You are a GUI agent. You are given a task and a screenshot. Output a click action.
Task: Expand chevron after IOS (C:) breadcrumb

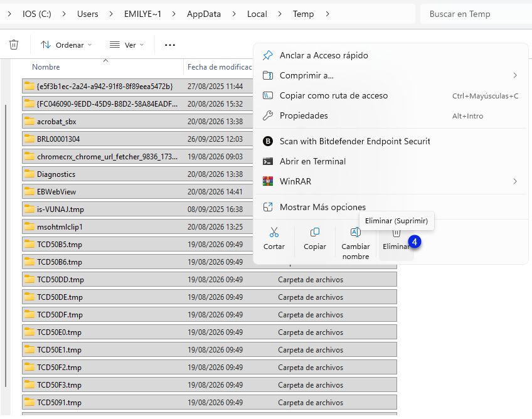(x=64, y=14)
